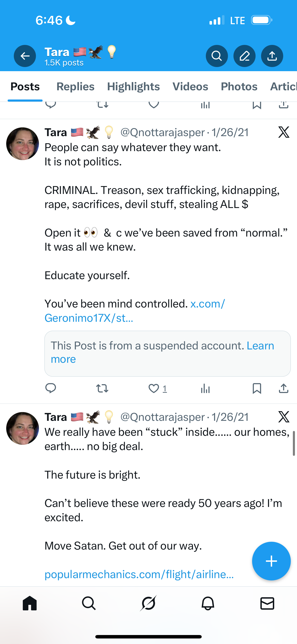Image resolution: width=297 pixels, height=644 pixels.
Task: Open the Home tab in bottom bar
Action: (x=30, y=603)
